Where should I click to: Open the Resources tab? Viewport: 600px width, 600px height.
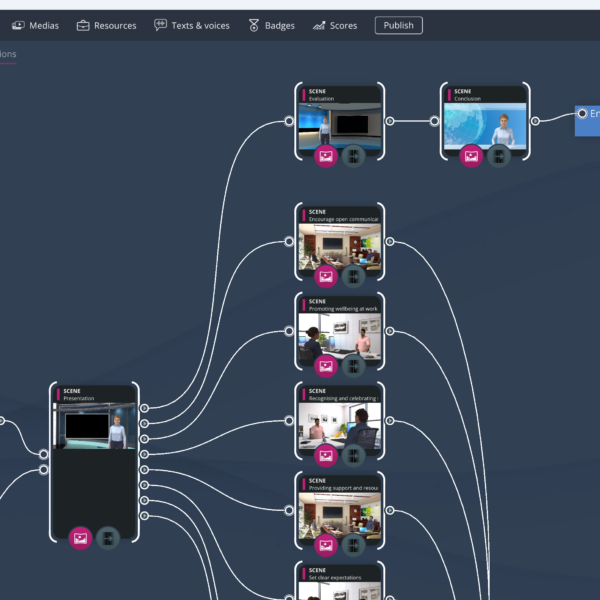pos(106,25)
